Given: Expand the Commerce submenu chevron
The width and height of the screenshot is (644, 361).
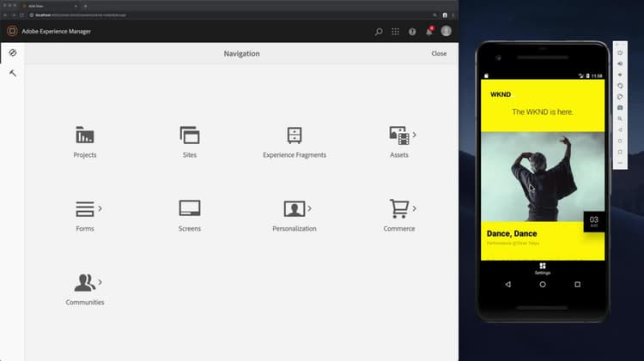Looking at the screenshot, I should point(415,208).
